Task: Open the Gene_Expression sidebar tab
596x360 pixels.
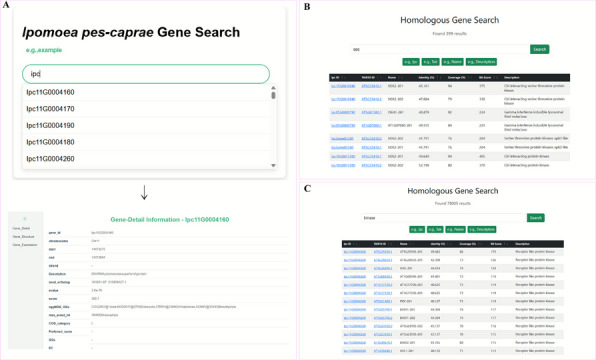Action: pyautogui.click(x=25, y=245)
